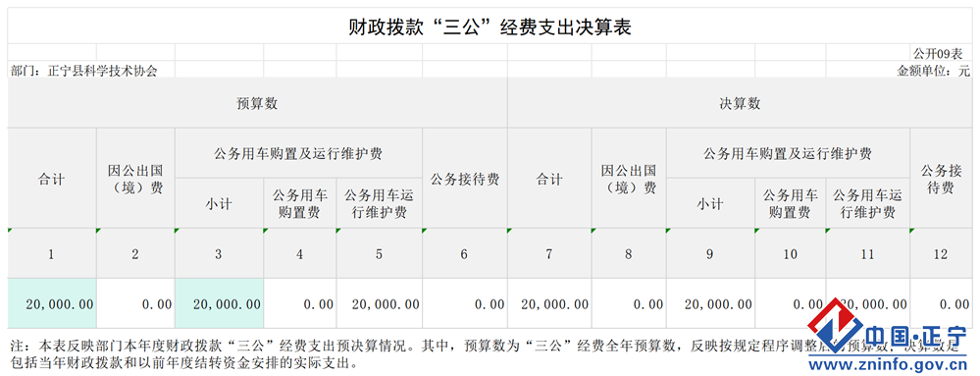
Task: Select the 公务用车购置费 header under 决算数
Action: (791, 204)
